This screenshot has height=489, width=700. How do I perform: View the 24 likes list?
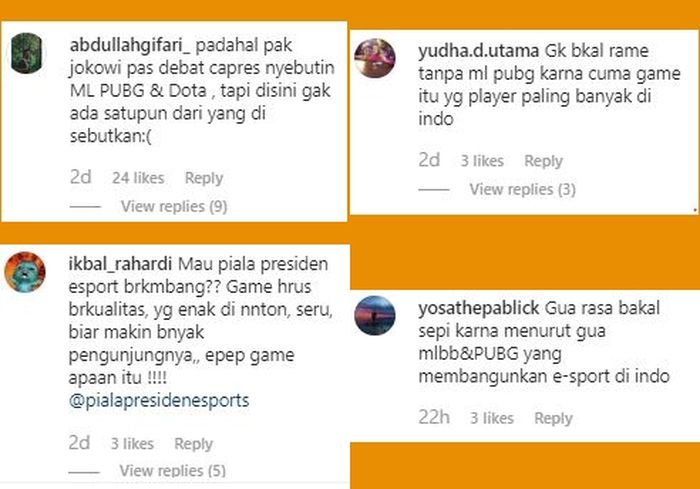tap(138, 178)
